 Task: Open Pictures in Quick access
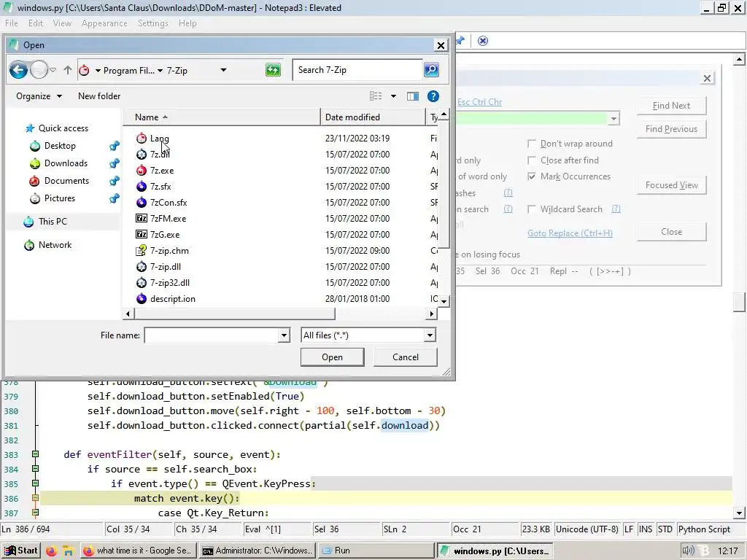point(60,198)
